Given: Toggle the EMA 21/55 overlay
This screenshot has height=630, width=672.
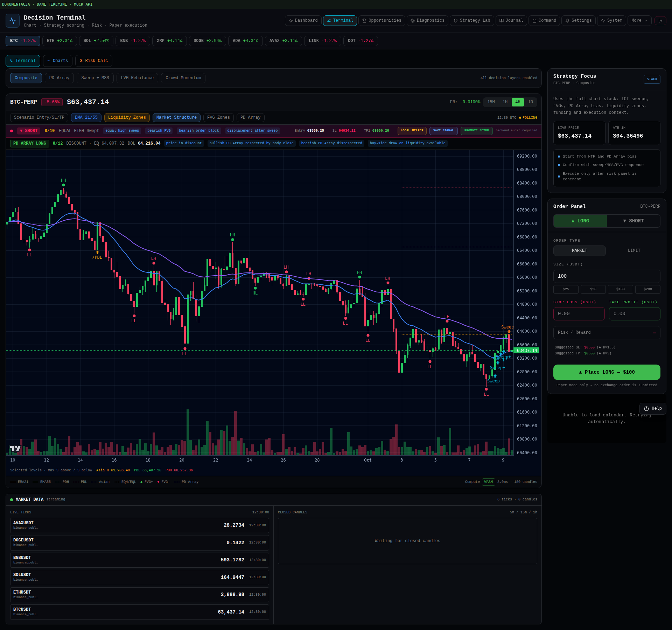Looking at the screenshot, I should [x=86, y=118].
